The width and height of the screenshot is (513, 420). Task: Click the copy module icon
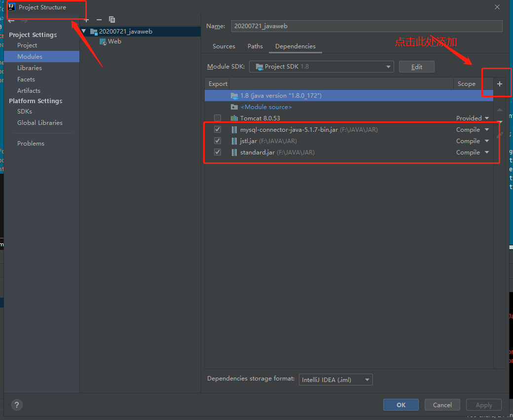pyautogui.click(x=112, y=20)
